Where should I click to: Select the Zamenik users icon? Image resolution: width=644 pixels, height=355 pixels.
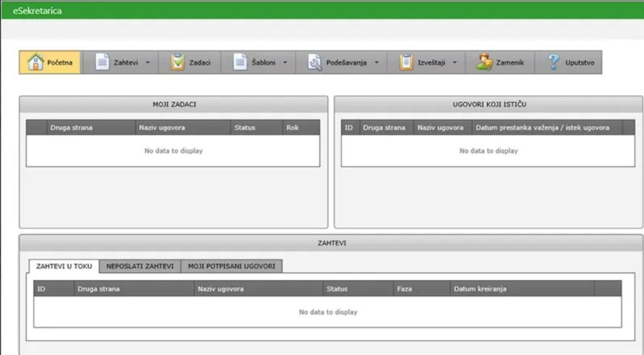[x=484, y=62]
